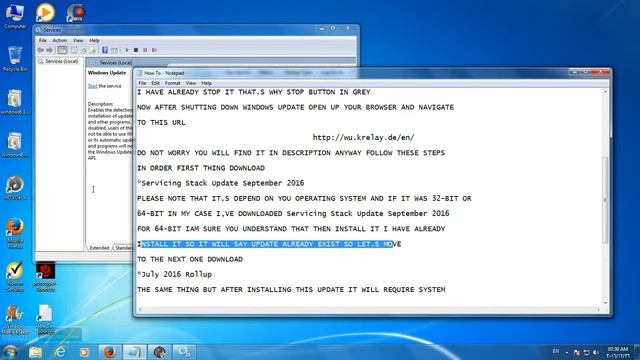Image resolution: width=640 pixels, height=360 pixels.
Task: Show hidden tray icons arrow
Action: point(567,352)
